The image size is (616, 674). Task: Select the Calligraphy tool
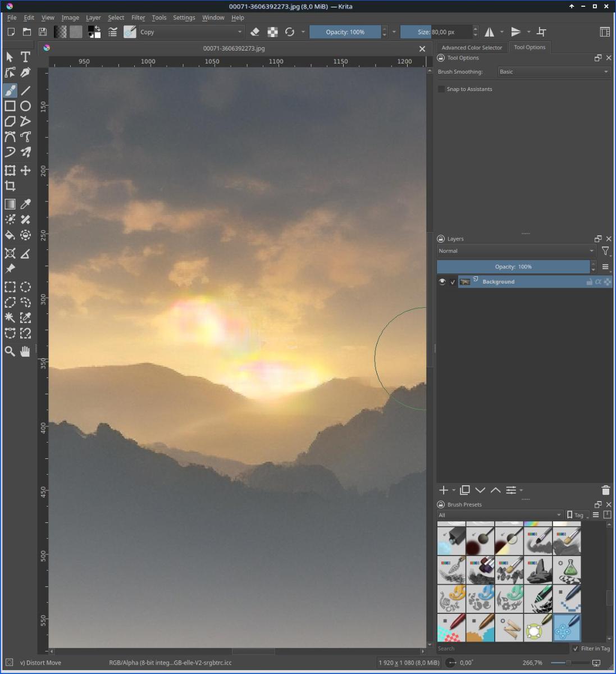25,72
